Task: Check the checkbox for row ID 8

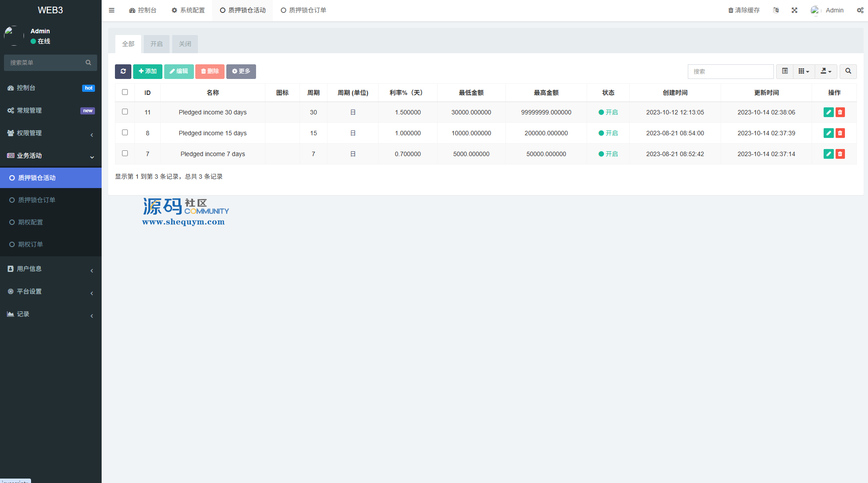Action: click(125, 133)
